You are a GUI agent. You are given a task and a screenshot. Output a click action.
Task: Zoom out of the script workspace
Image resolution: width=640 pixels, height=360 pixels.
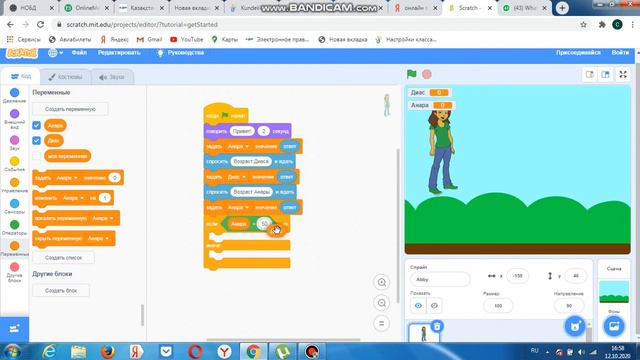(382, 303)
